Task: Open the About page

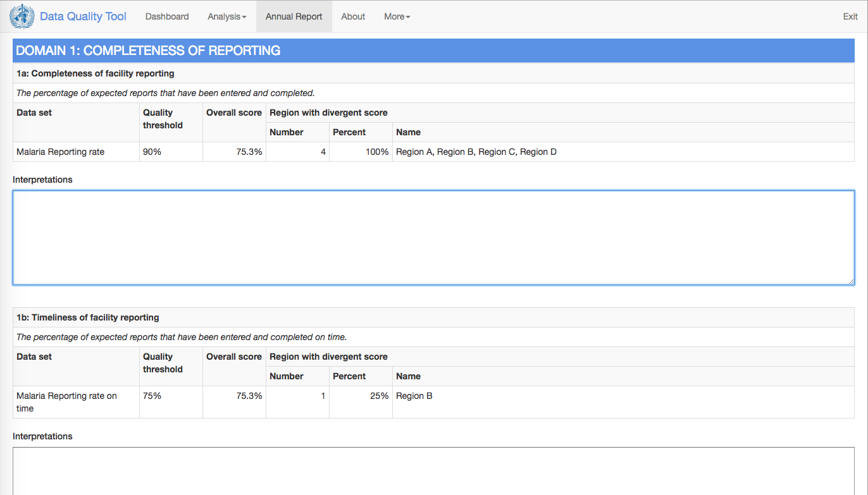Action: tap(353, 16)
